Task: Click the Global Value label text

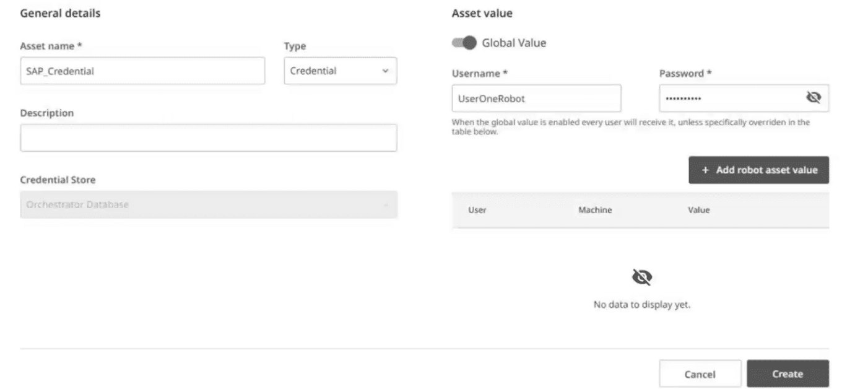Action: pos(514,43)
